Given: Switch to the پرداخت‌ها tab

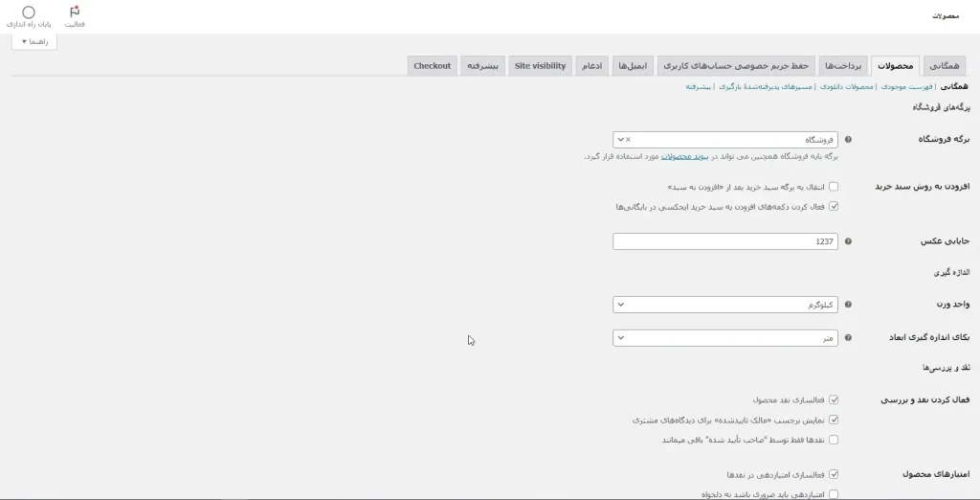Looking at the screenshot, I should point(843,66).
